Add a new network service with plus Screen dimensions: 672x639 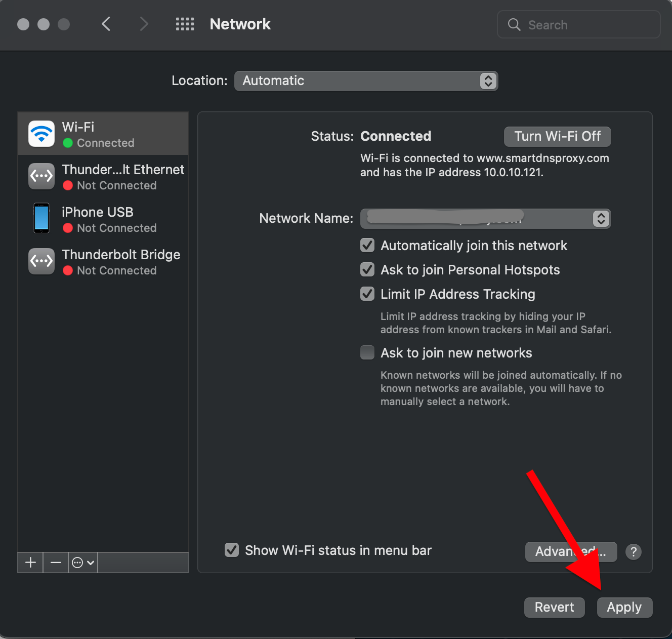pos(30,563)
